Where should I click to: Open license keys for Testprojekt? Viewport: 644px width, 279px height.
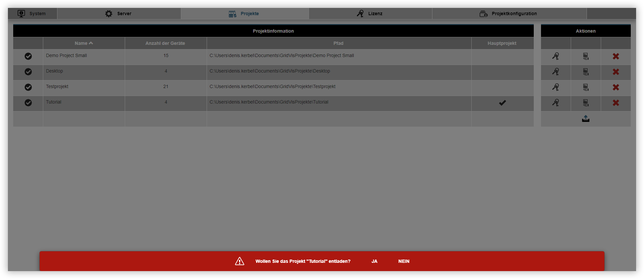click(x=556, y=87)
